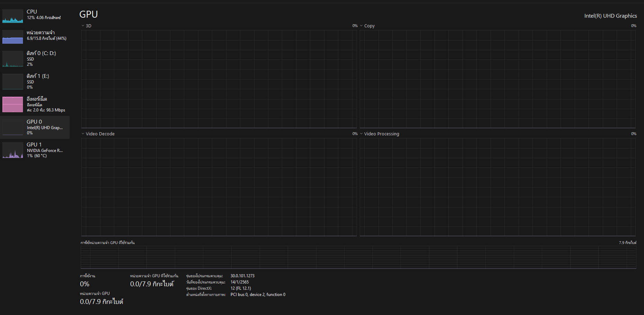The image size is (644, 315).
Task: Open GPU 1 NVIDIA GeForce performance view
Action: (x=44, y=150)
